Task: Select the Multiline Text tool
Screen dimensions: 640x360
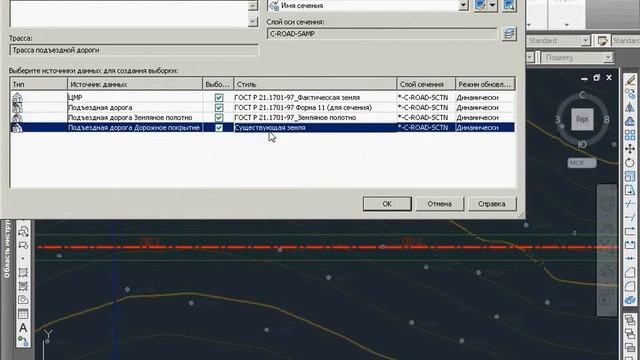Action: pyautogui.click(x=23, y=327)
